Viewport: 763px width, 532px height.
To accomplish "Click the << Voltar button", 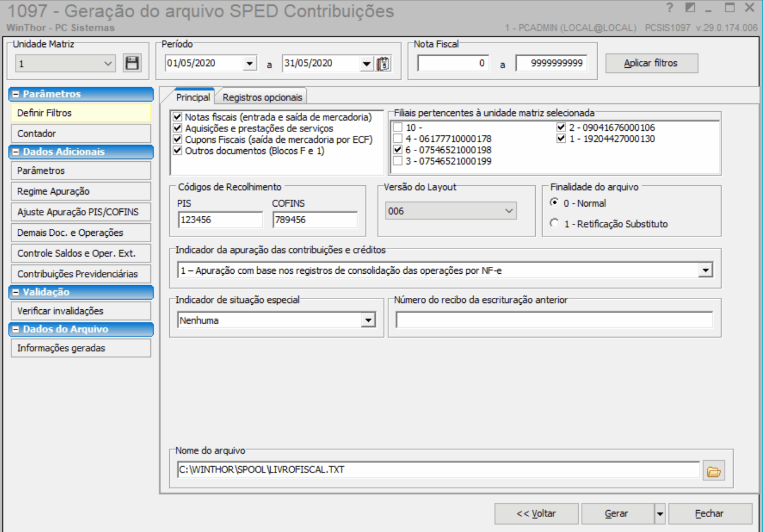I will [536, 514].
